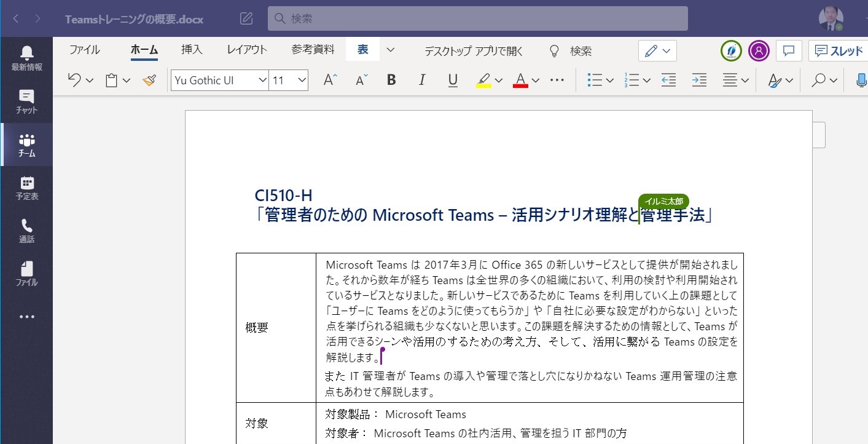Click the purple co-author presence avatar
This screenshot has height=444, width=868.
pos(759,51)
